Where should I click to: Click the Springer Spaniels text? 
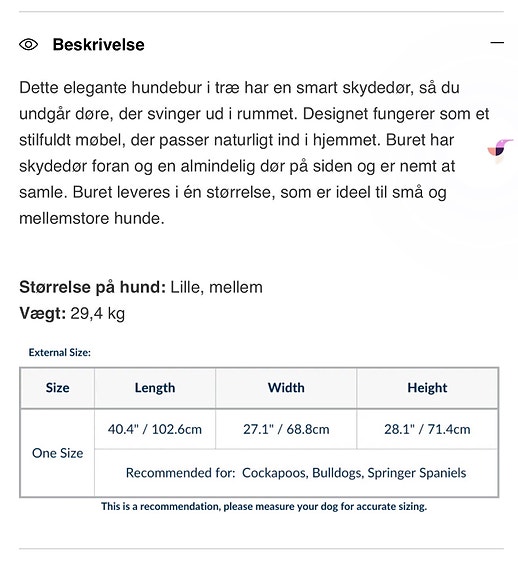[x=417, y=473]
